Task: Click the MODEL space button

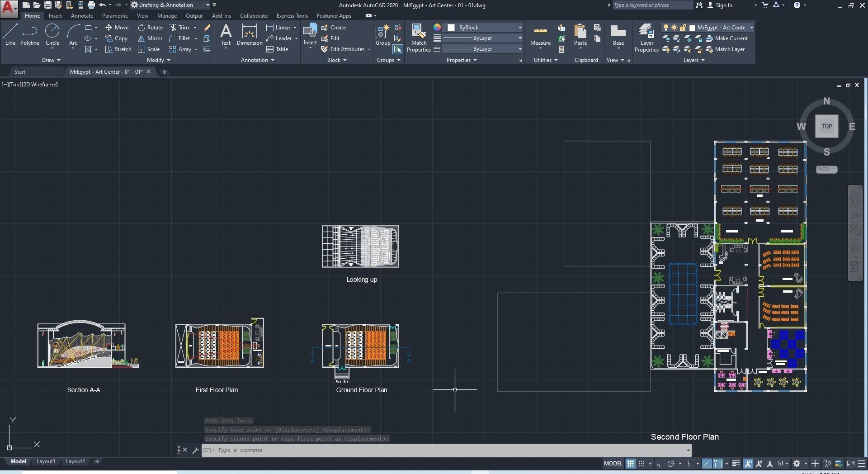Action: 613,464
